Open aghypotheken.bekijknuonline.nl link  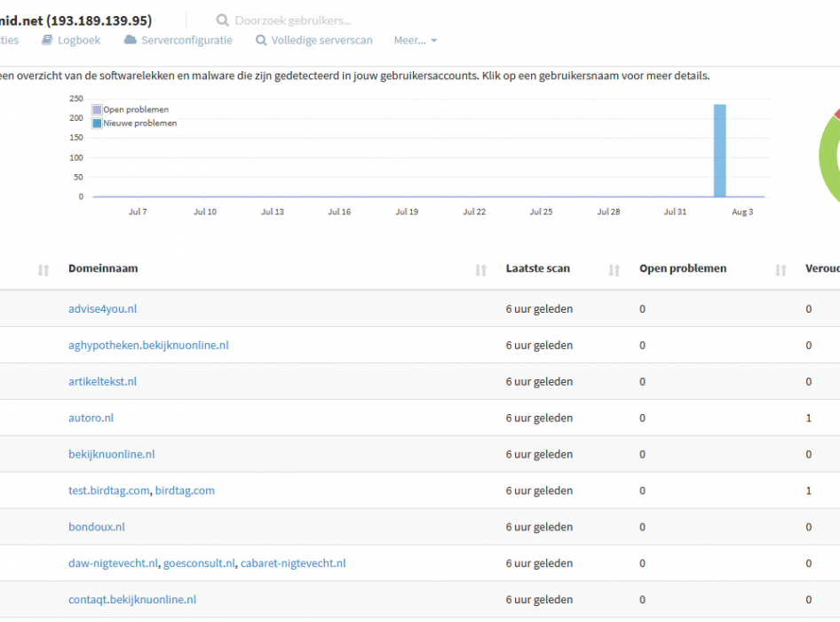coord(148,346)
